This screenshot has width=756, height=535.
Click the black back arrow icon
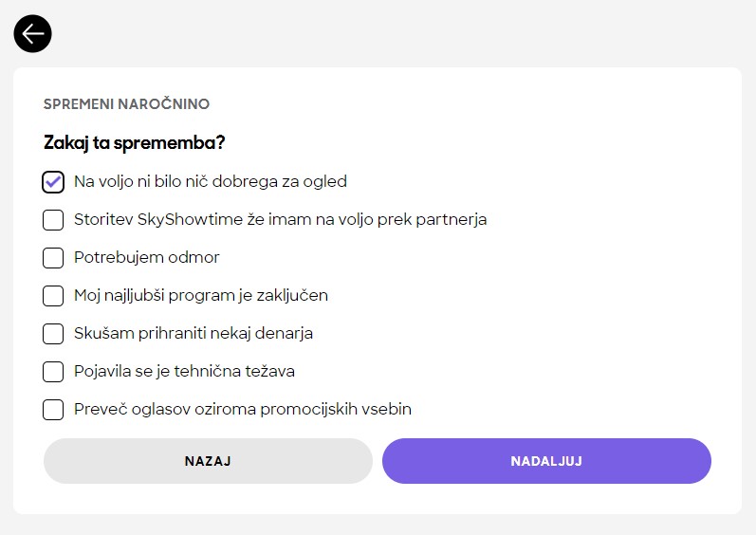pyautogui.click(x=33, y=34)
